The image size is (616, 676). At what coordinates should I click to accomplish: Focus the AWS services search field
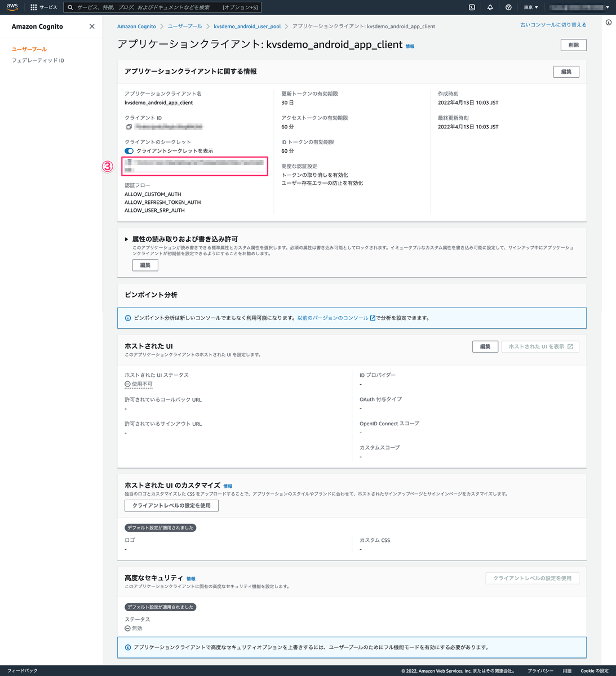click(162, 7)
